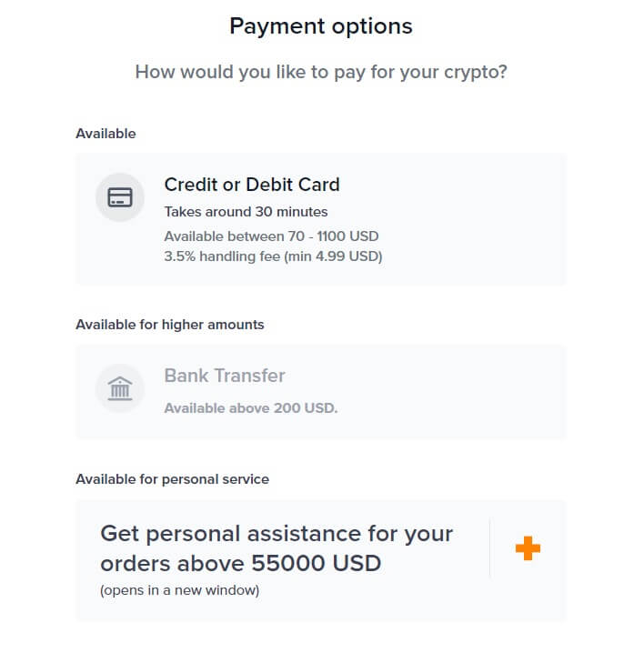
Task: Click the "Available for higher amounts" label
Action: [170, 325]
